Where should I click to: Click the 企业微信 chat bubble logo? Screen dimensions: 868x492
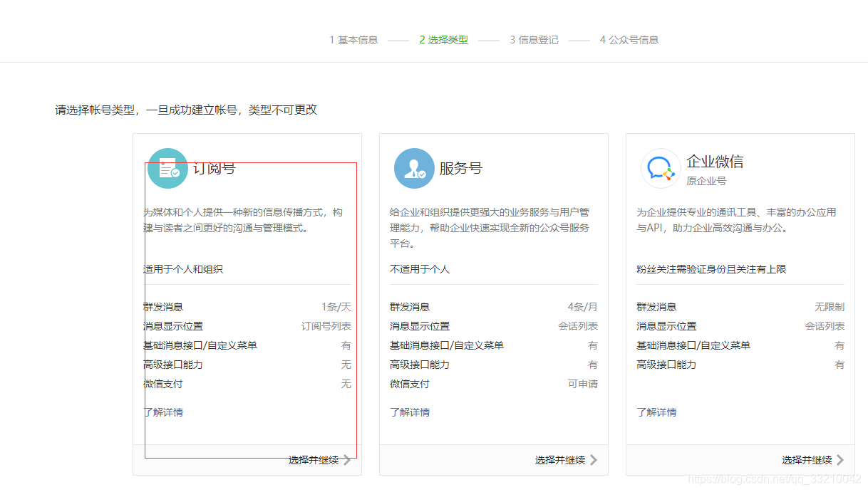[661, 168]
